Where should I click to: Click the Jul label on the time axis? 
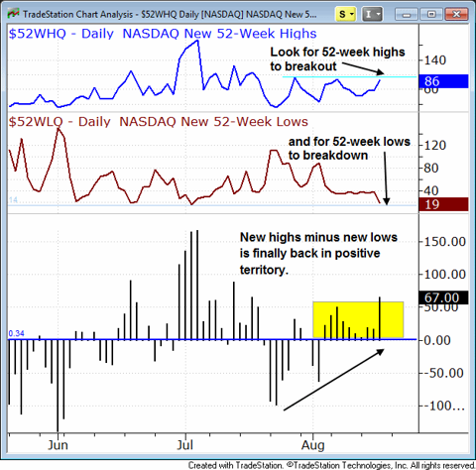[x=185, y=445]
